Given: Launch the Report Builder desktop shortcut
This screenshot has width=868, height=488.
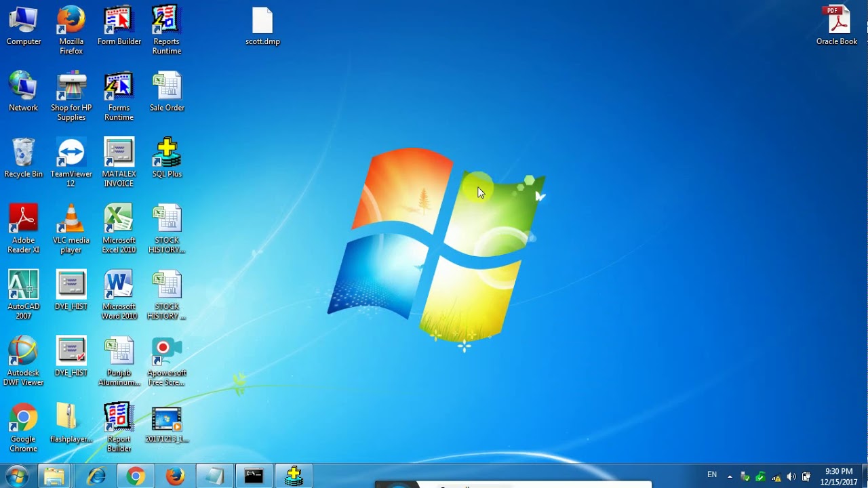Looking at the screenshot, I should tap(119, 428).
